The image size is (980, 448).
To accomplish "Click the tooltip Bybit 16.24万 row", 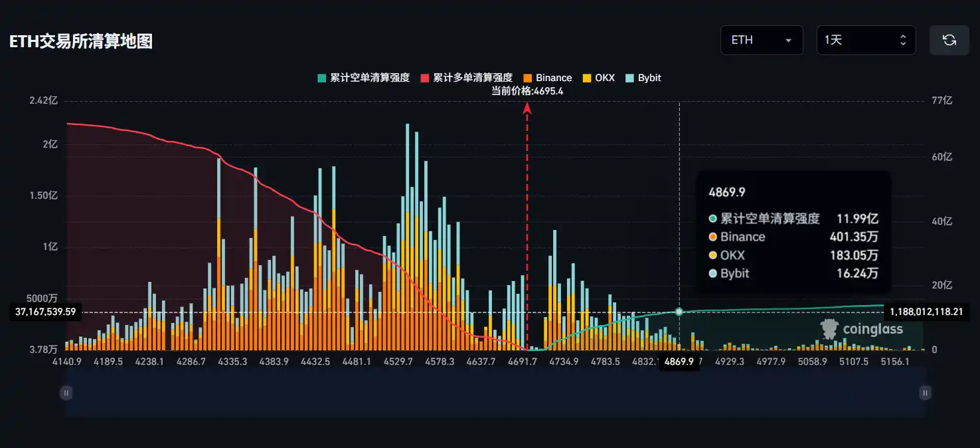I will coord(793,273).
